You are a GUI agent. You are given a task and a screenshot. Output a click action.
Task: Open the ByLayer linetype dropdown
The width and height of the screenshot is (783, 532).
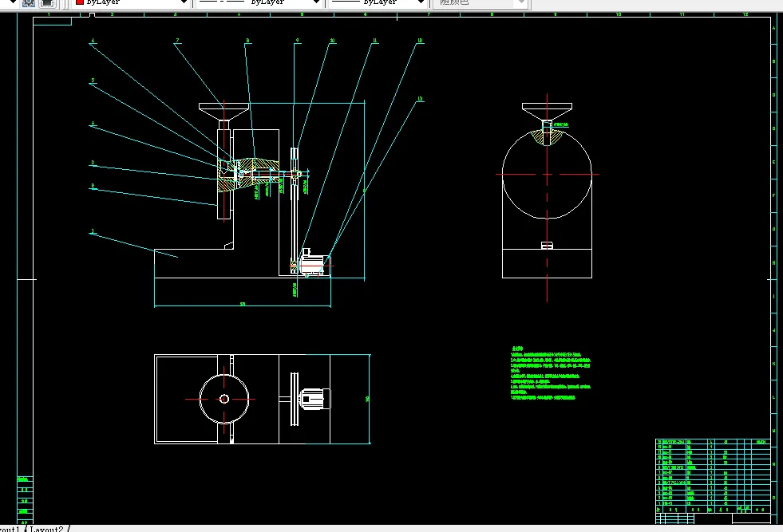click(x=259, y=2)
